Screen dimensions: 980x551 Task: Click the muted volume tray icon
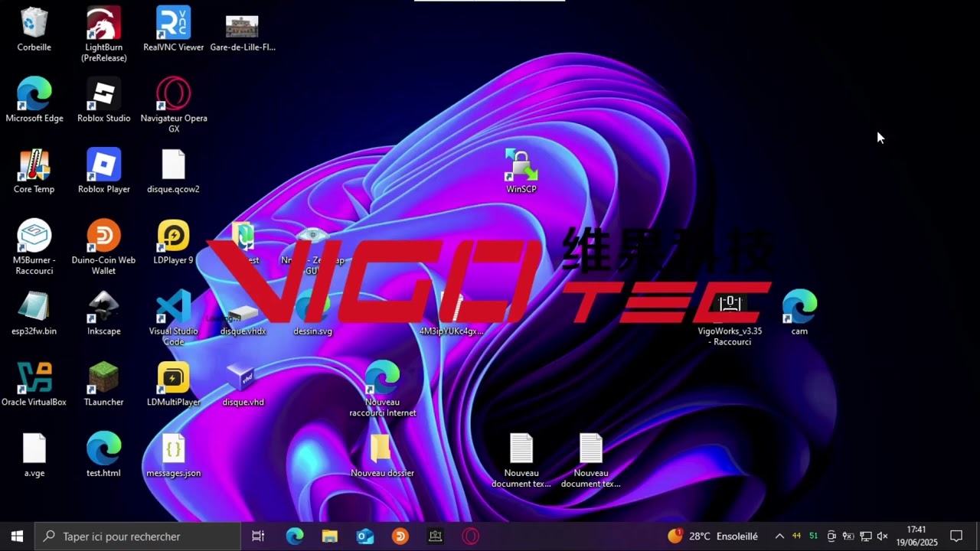pos(882,536)
